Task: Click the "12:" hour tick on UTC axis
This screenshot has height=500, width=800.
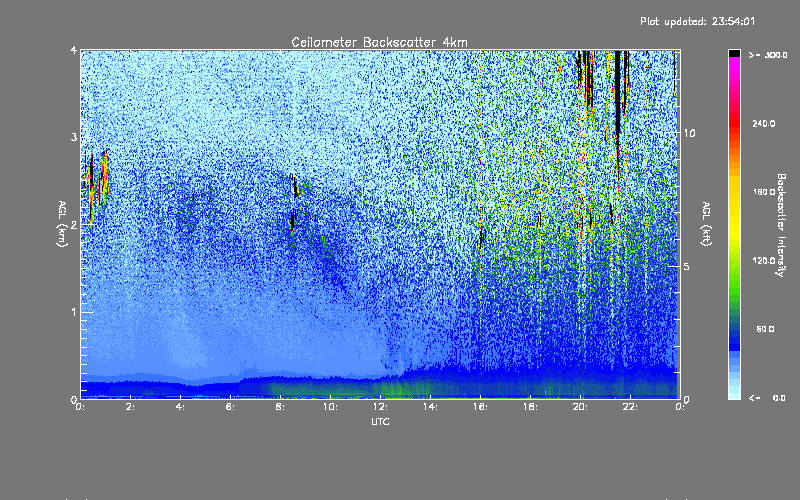Action: pos(380,407)
